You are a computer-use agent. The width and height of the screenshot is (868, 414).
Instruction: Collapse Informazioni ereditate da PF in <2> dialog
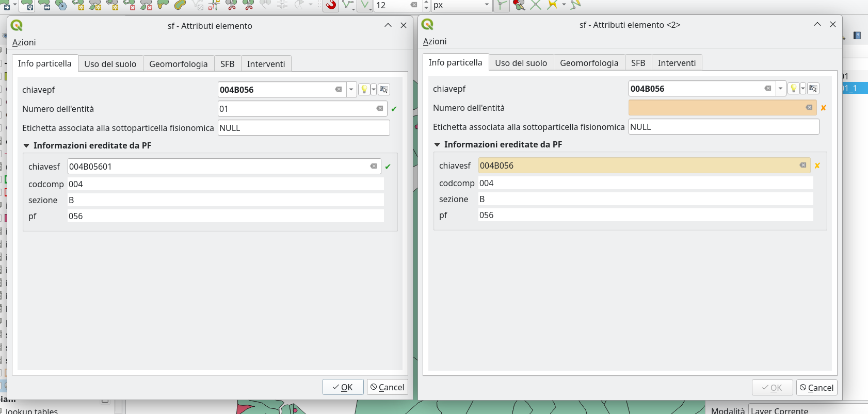pyautogui.click(x=437, y=145)
